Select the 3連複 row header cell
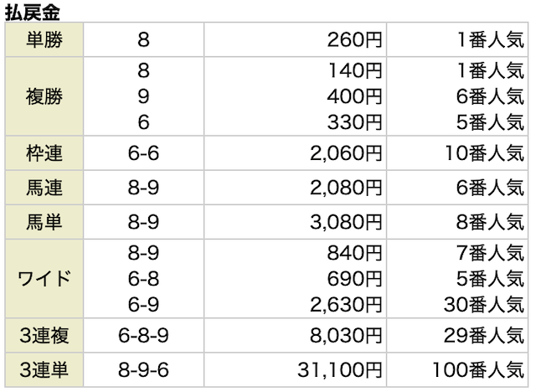536x392 pixels. [44, 335]
